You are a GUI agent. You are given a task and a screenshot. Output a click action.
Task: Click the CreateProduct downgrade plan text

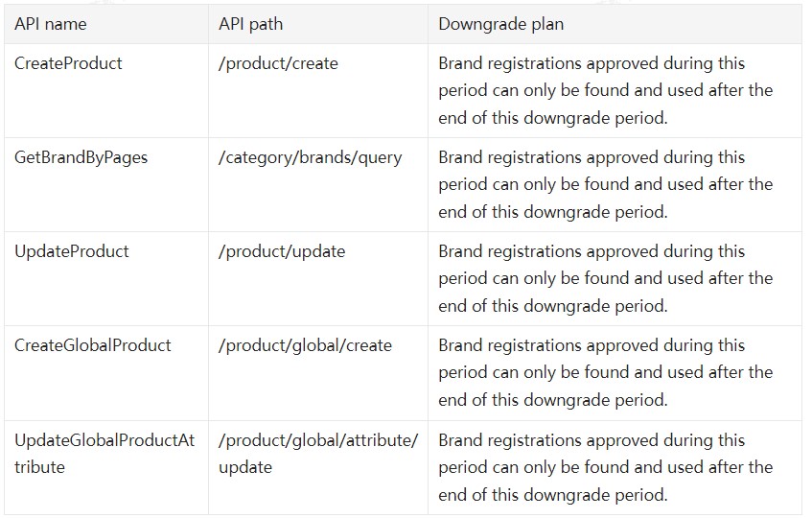[x=605, y=90]
